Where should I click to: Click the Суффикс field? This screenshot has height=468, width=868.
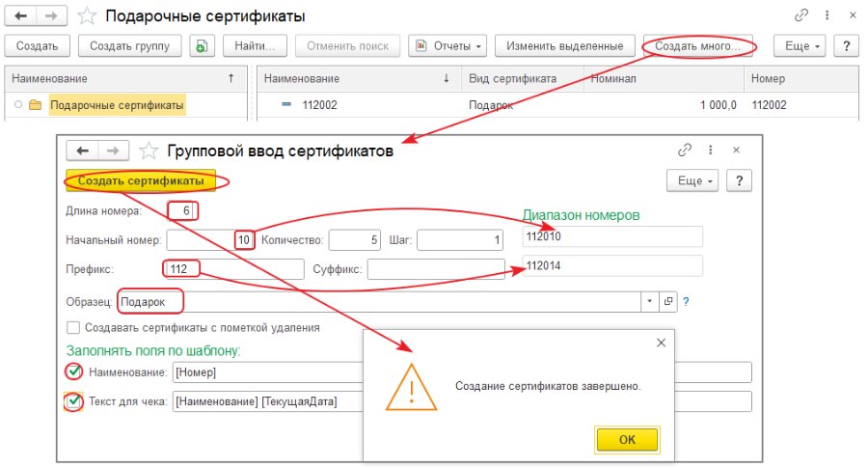436,269
